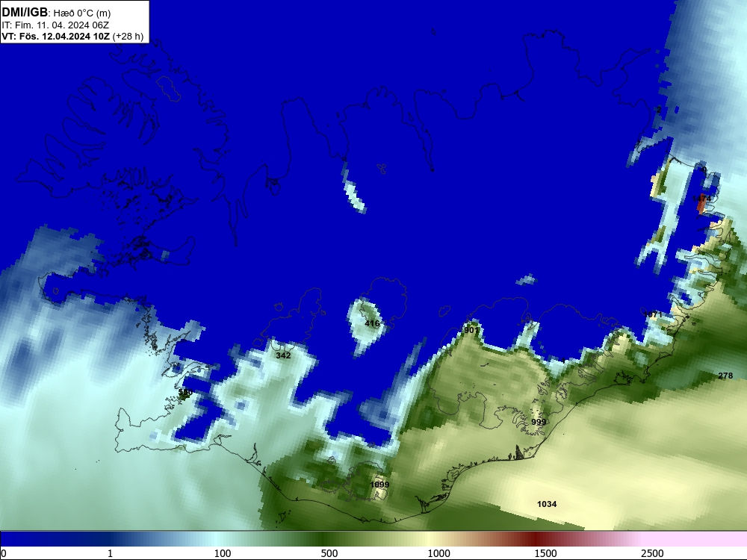Click the 1000 label on the colour scale
This screenshot has height=560, width=747.
pos(438,553)
